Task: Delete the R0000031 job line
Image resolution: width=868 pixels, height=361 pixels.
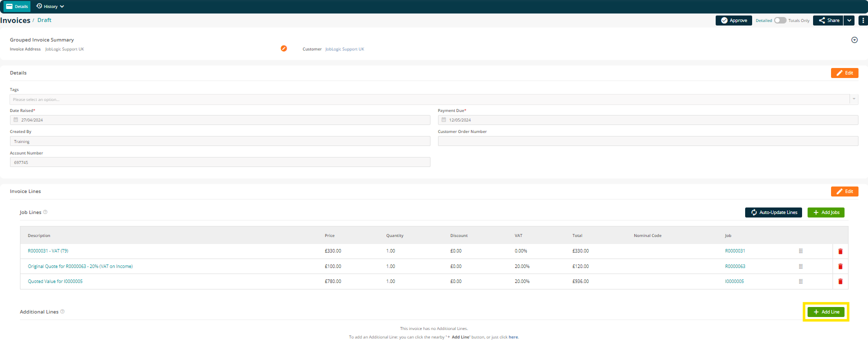Action: (840, 251)
